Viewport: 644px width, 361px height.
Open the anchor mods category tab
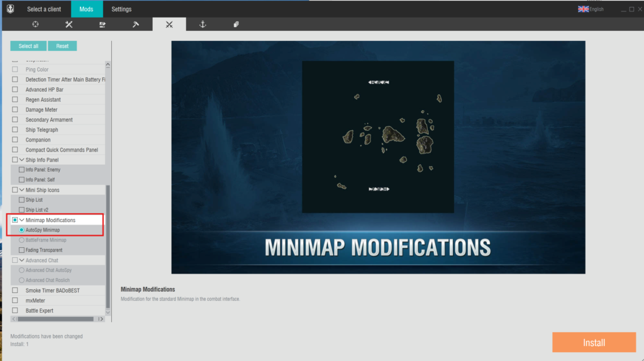tap(203, 25)
